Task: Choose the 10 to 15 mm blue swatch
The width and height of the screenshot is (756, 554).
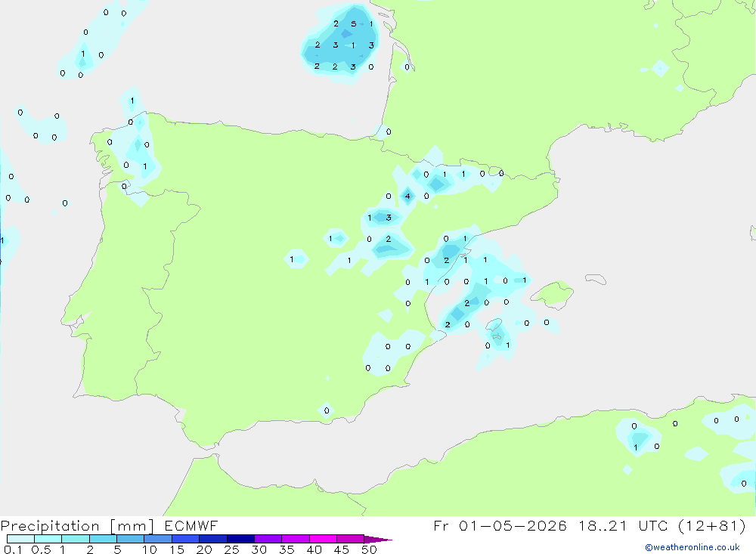Action: (158, 539)
